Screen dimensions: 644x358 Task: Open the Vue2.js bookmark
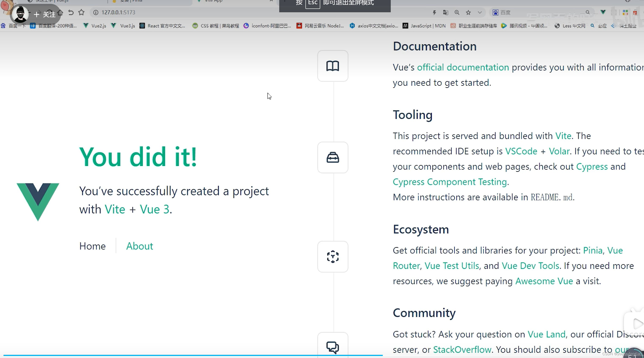click(x=95, y=26)
